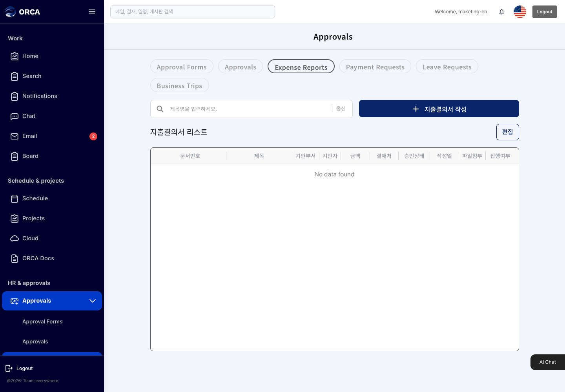Open Approval Forms in sidebar submenu
565x392 pixels.
(x=42, y=321)
